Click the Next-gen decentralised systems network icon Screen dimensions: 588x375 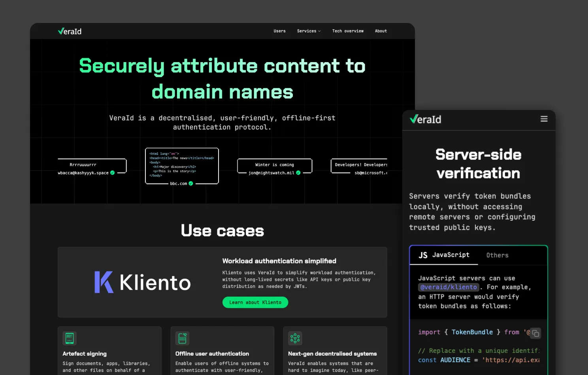pos(295,338)
